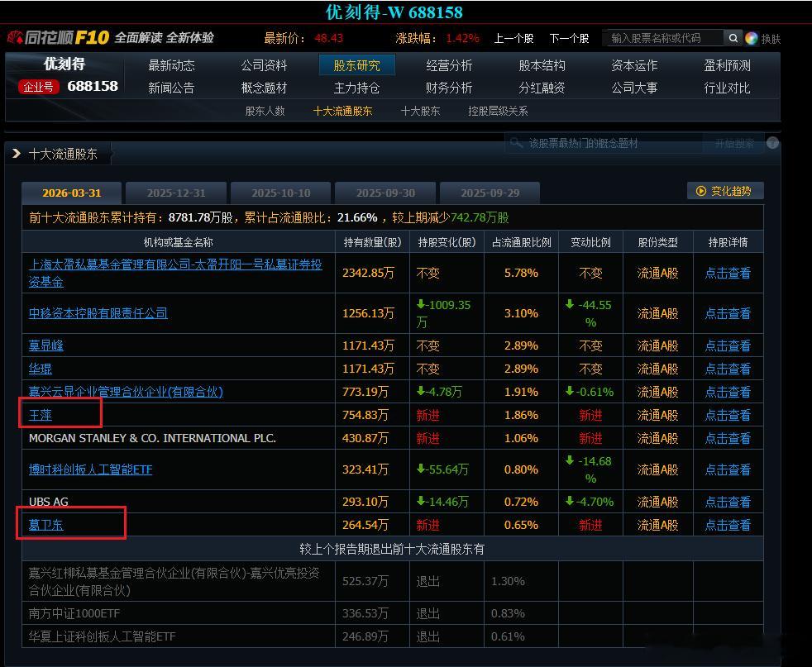This screenshot has width=812, height=667.
Task: Click 点击查看 for 莫显峰 row
Action: coord(728,345)
